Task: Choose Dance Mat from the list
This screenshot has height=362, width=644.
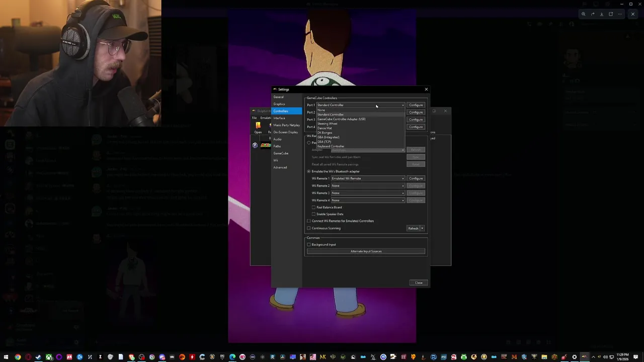Action: (360, 128)
